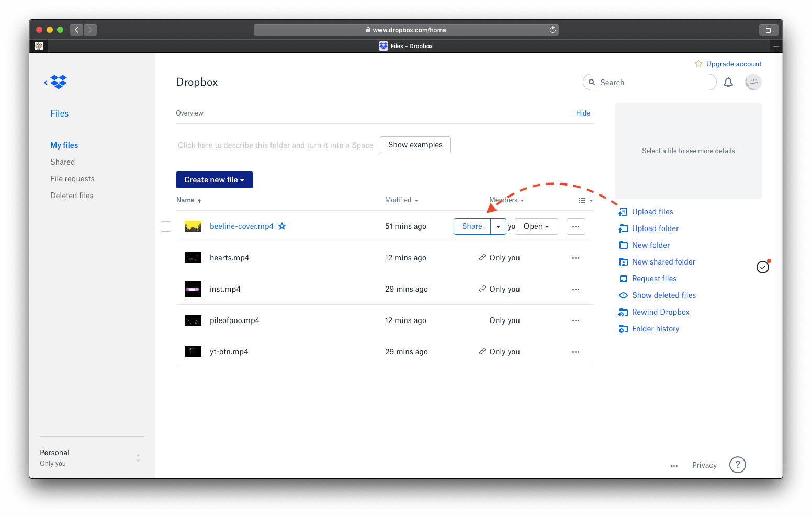Click the browser address bar
This screenshot has width=812, height=517.
pos(406,30)
